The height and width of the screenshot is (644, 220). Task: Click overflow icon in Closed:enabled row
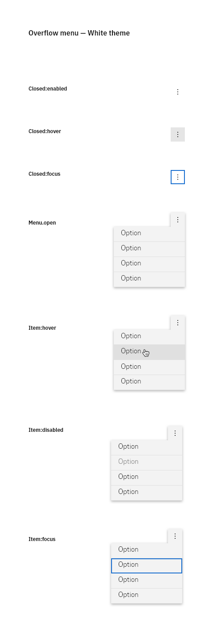pos(178,92)
